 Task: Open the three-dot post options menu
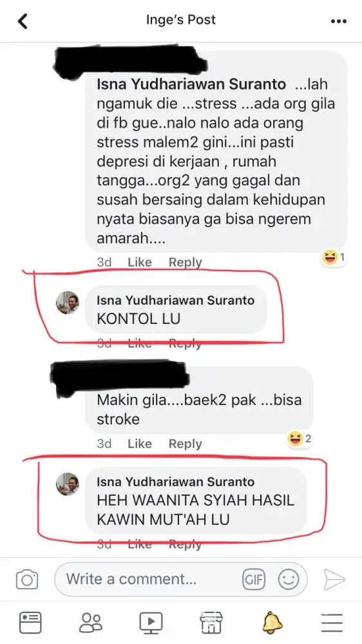tap(339, 21)
